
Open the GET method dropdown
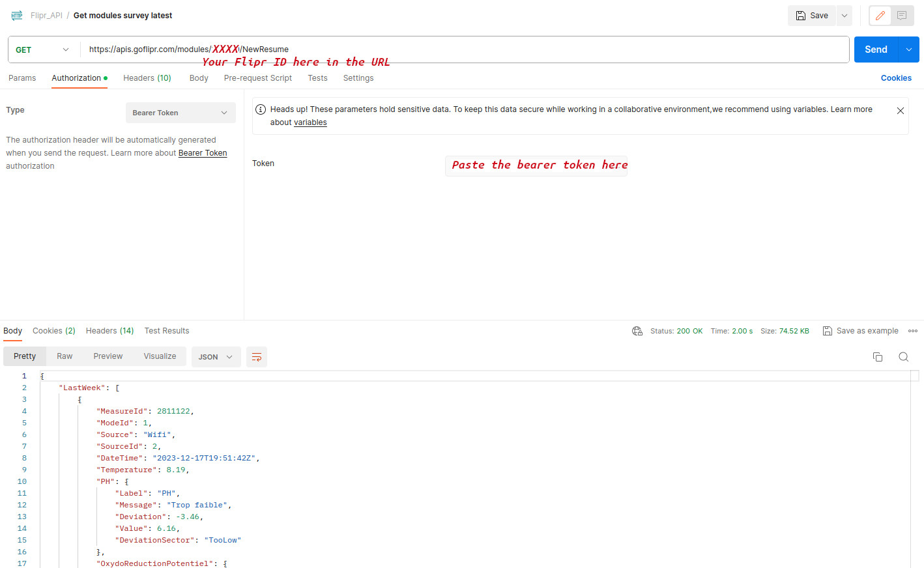[43, 50]
